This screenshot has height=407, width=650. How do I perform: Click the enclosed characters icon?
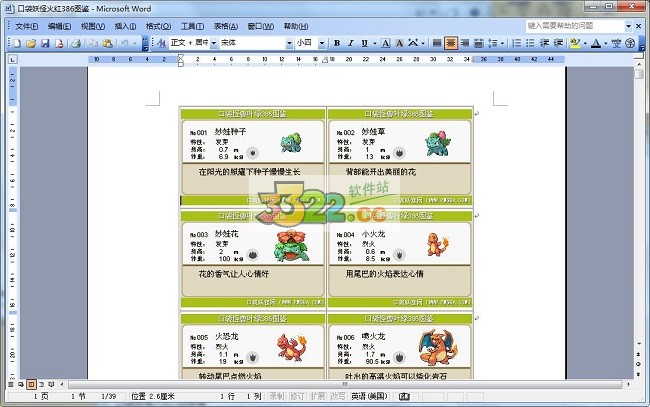630,43
